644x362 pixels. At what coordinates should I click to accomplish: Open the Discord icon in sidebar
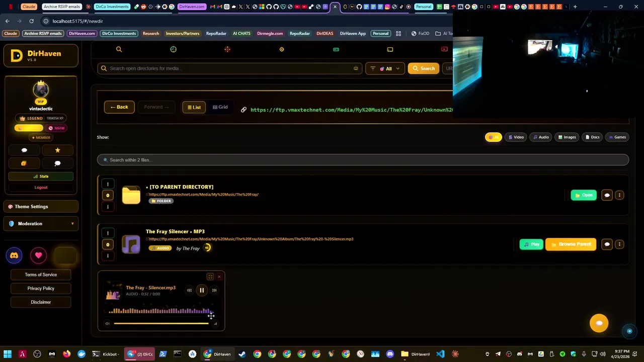coord(14,255)
